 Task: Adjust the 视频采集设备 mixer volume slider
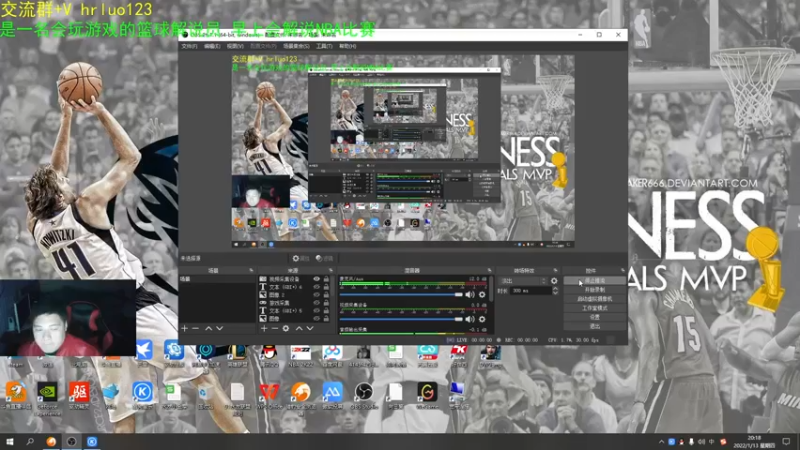401,319
